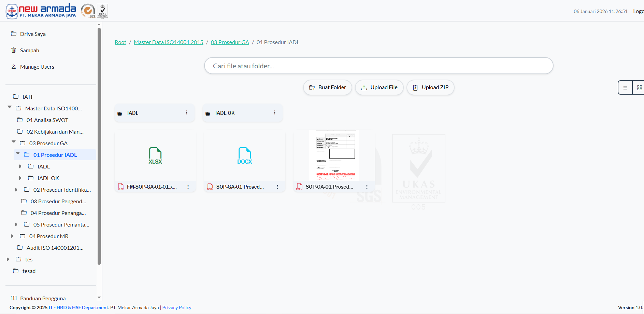Click Buat Folder button
644x314 pixels.
327,87
